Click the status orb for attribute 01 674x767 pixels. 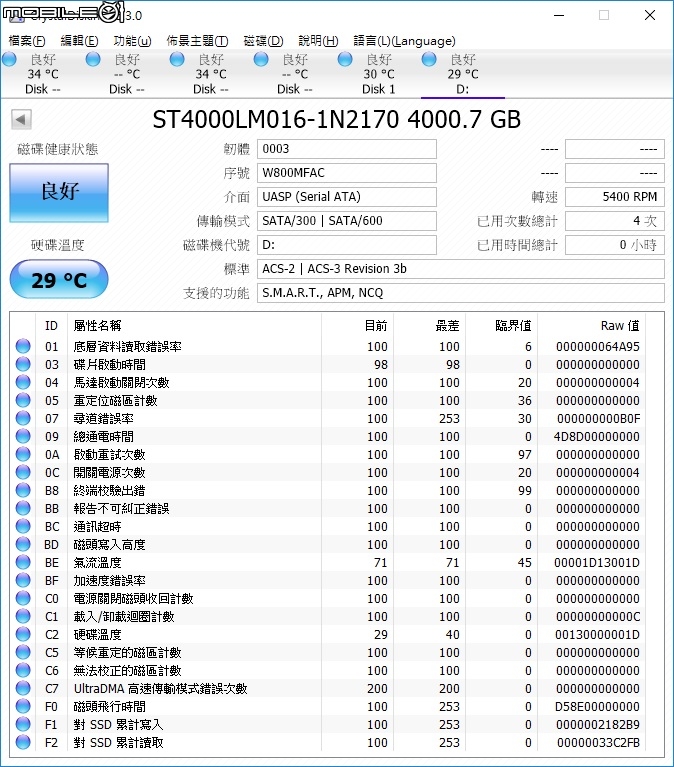(x=23, y=346)
